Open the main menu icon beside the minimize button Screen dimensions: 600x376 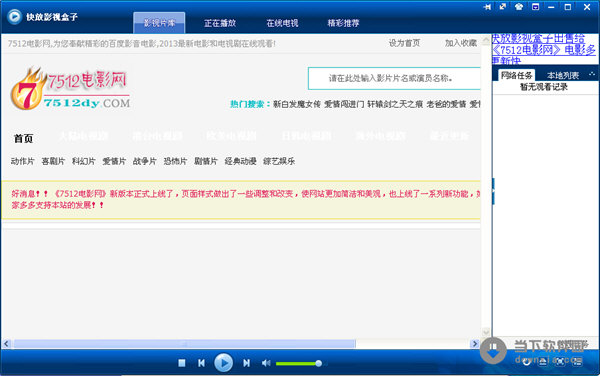[535, 7]
